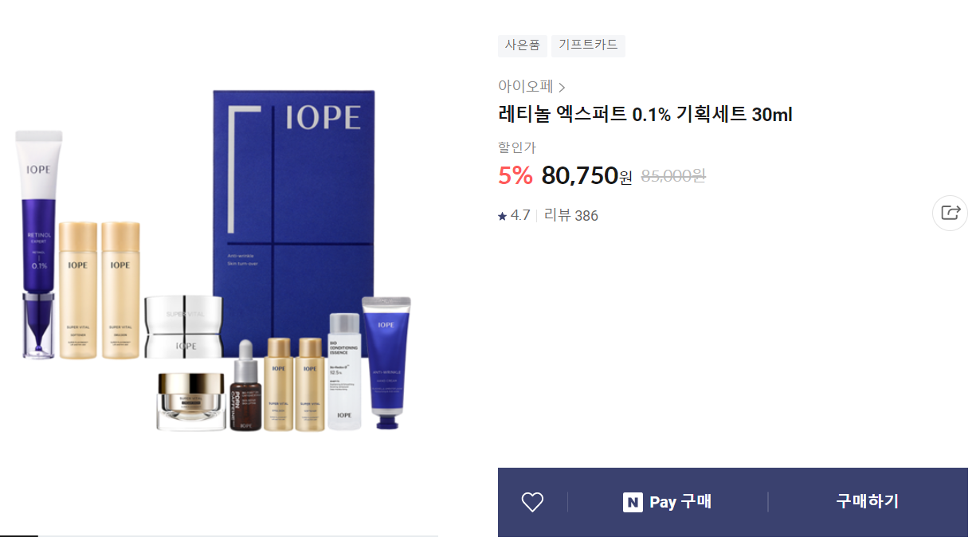
Task: Open the 아이오페 brand page link
Action: pyautogui.click(x=526, y=87)
